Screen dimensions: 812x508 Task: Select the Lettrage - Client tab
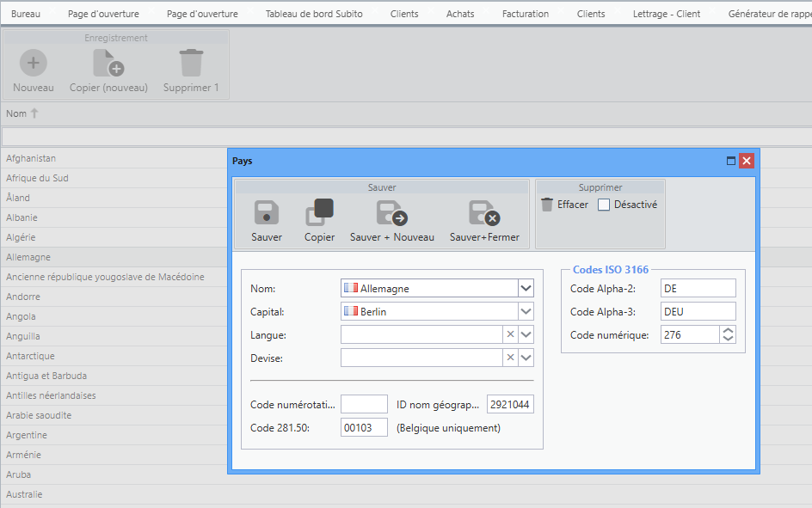[666, 14]
